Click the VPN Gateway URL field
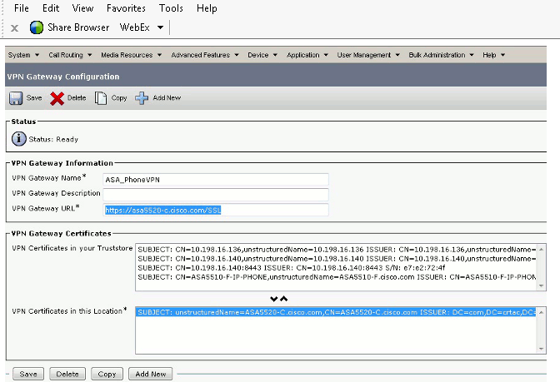 [x=216, y=210]
